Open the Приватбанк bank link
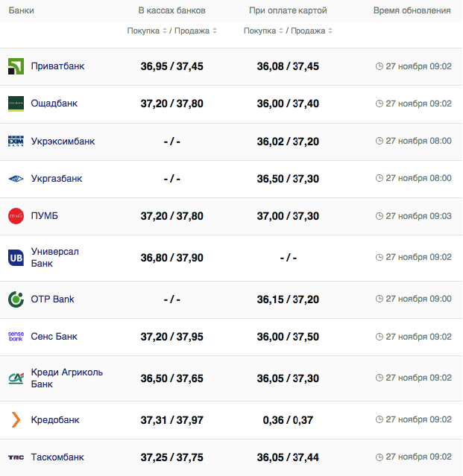Viewport: 463px width, 476px height. (x=57, y=66)
